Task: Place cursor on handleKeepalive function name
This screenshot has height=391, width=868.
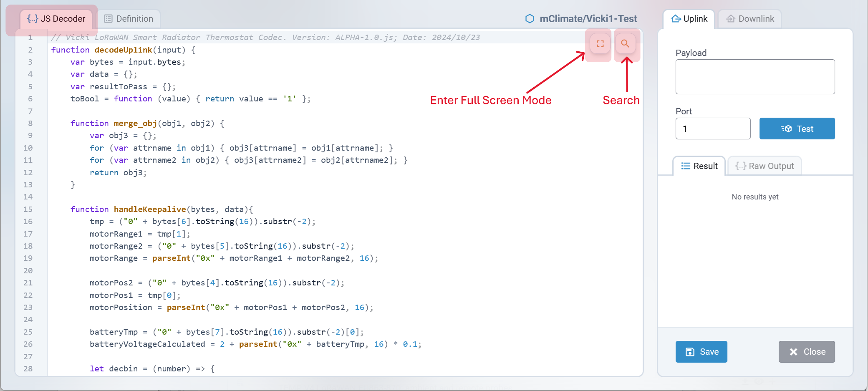Action: [x=150, y=209]
